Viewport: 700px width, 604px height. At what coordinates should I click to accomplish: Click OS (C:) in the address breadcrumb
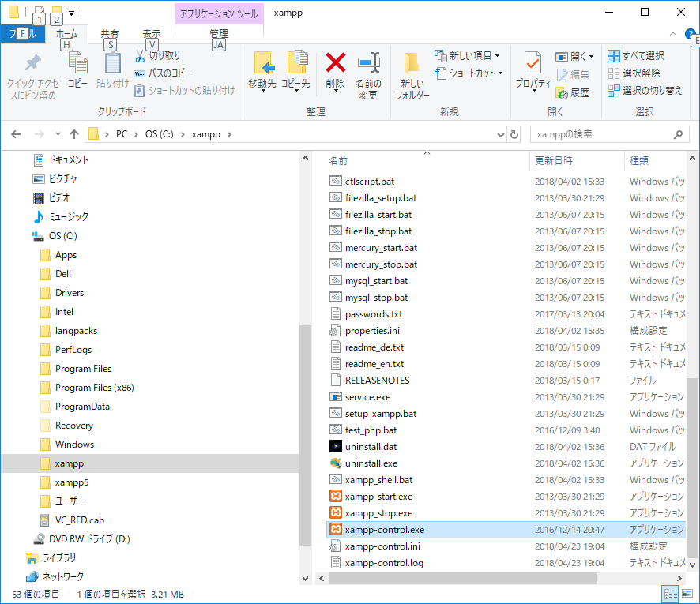point(160,134)
